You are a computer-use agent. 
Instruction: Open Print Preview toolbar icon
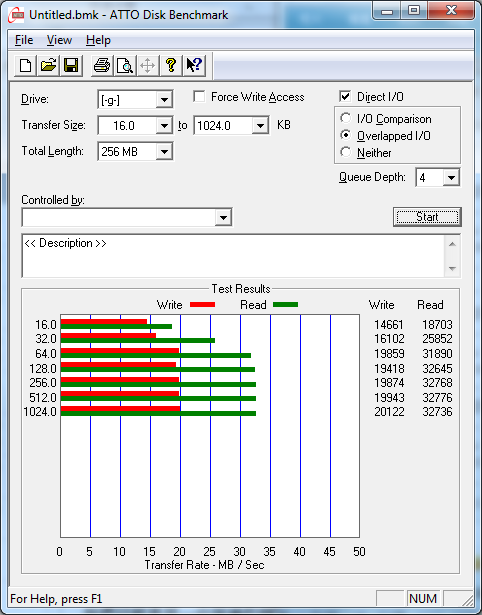point(125,65)
